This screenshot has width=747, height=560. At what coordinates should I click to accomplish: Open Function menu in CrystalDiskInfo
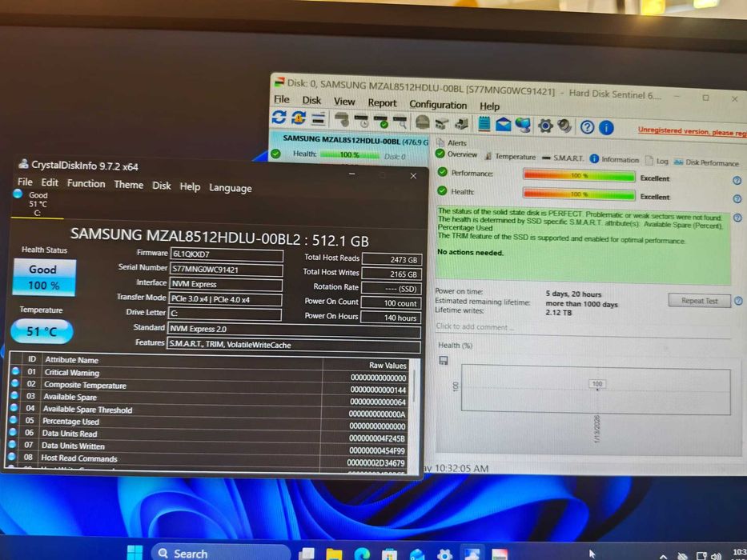click(x=86, y=183)
